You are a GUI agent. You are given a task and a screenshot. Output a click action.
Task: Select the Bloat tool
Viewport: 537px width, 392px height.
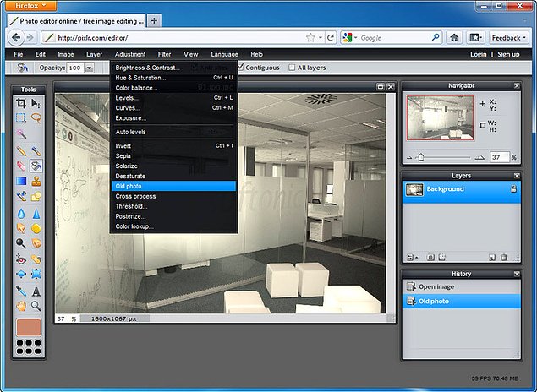pos(21,274)
